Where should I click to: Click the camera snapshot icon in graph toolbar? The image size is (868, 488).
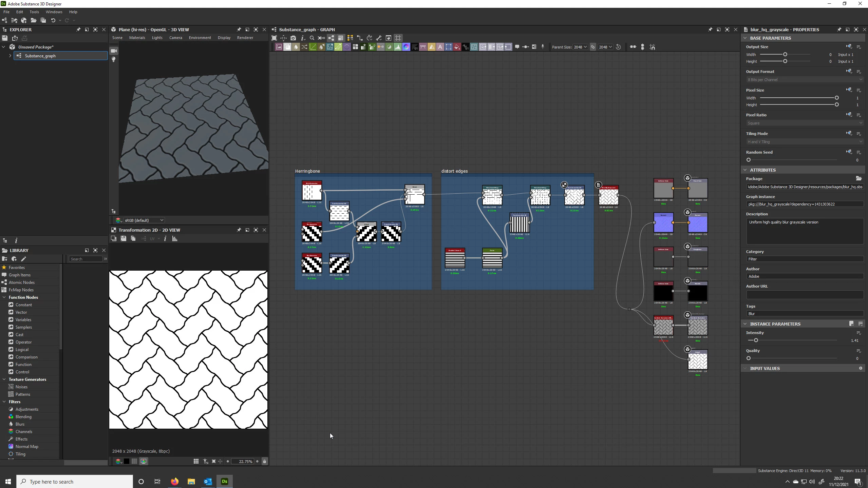(293, 38)
